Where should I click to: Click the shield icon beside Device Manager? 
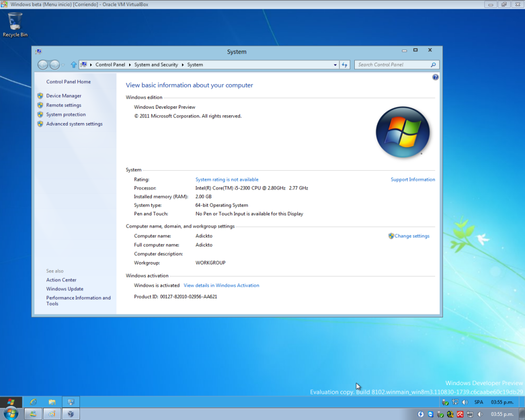[40, 96]
